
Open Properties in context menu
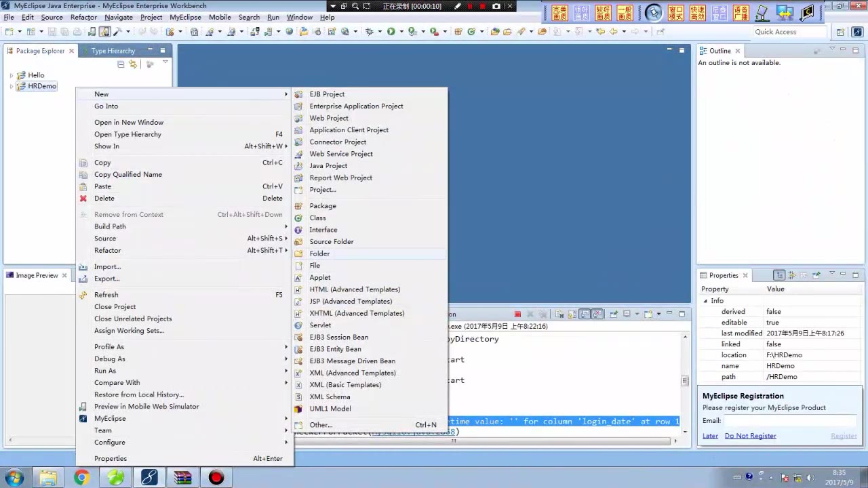184,459
